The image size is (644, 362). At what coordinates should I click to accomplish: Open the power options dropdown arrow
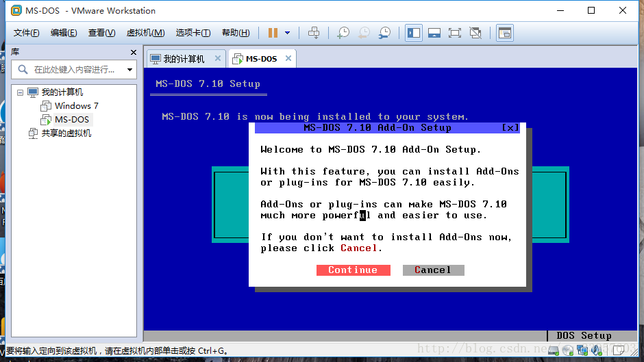[x=288, y=33]
